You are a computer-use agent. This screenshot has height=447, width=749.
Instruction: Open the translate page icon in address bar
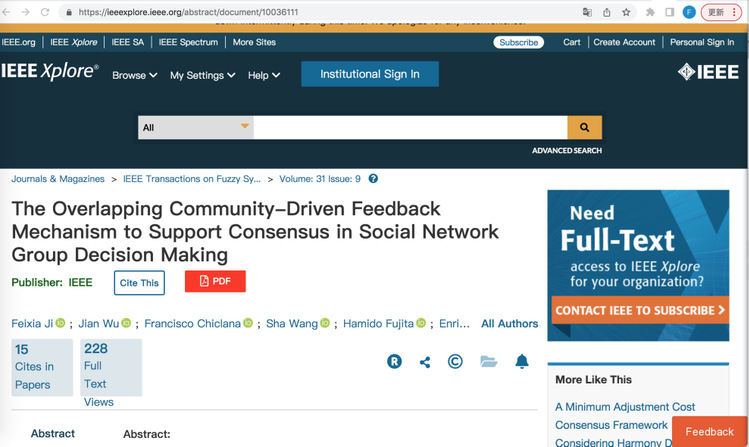click(588, 12)
